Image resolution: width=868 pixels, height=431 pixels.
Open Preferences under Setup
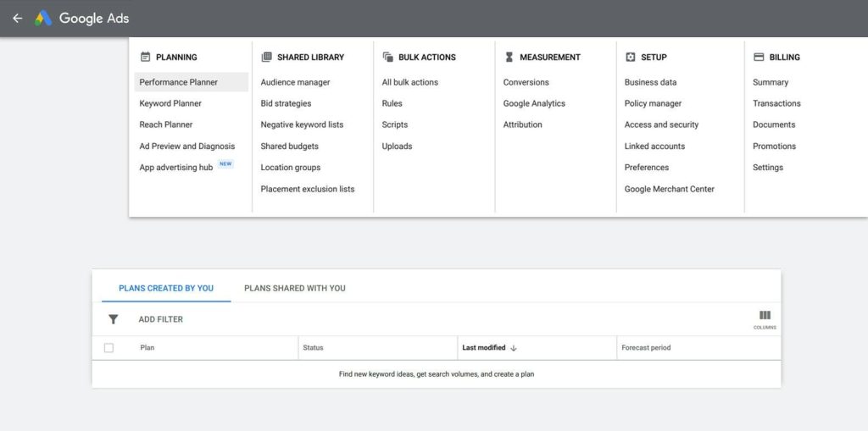pos(647,167)
